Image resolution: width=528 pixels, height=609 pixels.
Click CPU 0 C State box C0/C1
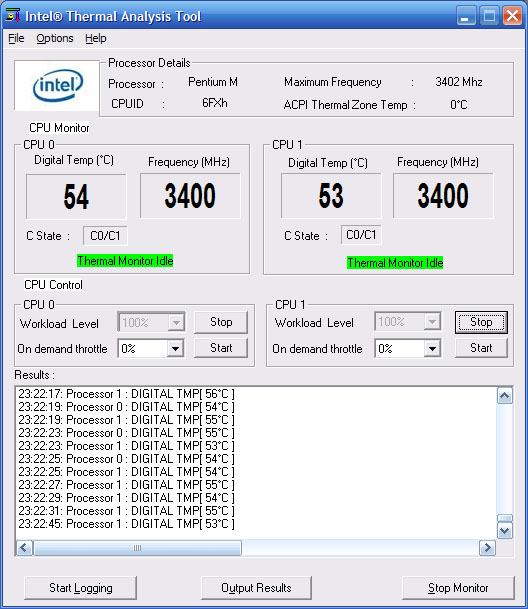[105, 236]
